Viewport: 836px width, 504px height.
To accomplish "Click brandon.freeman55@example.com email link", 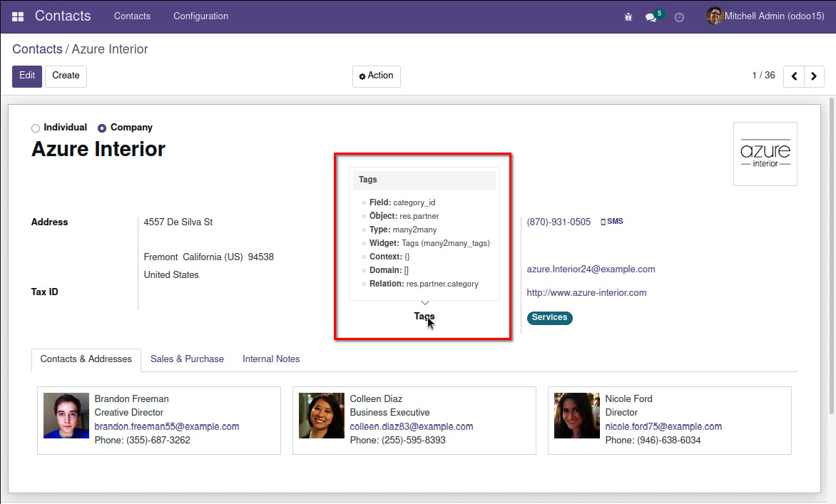I will click(x=167, y=427).
